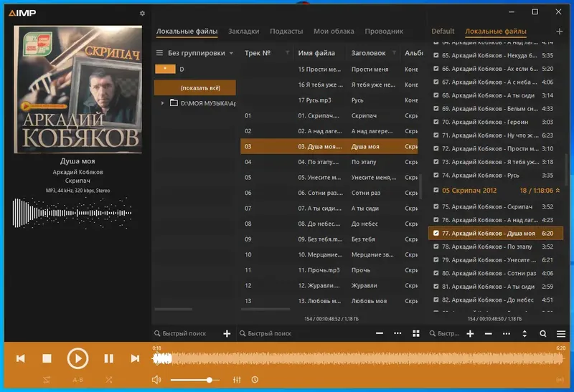
Task: Open AIMP settings gear icon
Action: [x=142, y=13]
